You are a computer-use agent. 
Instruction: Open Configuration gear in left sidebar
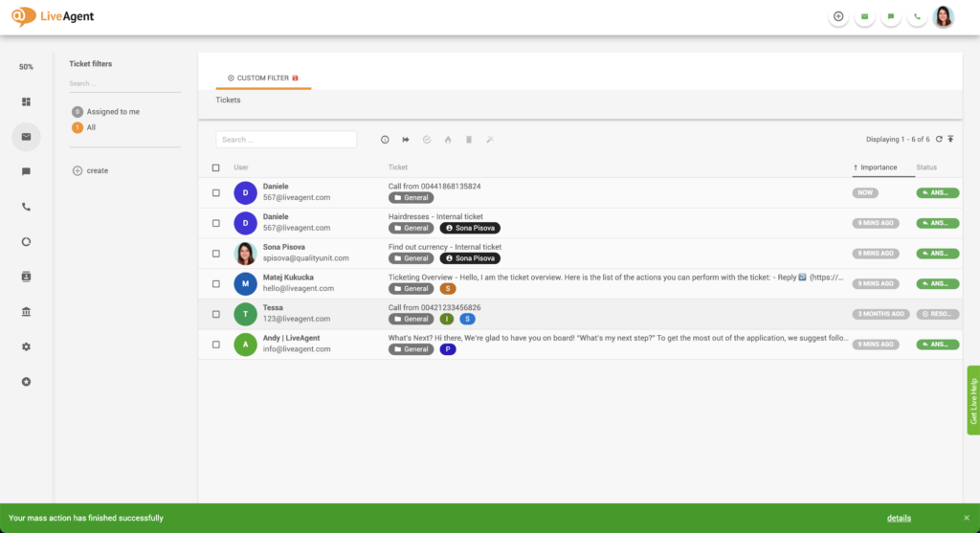point(26,346)
